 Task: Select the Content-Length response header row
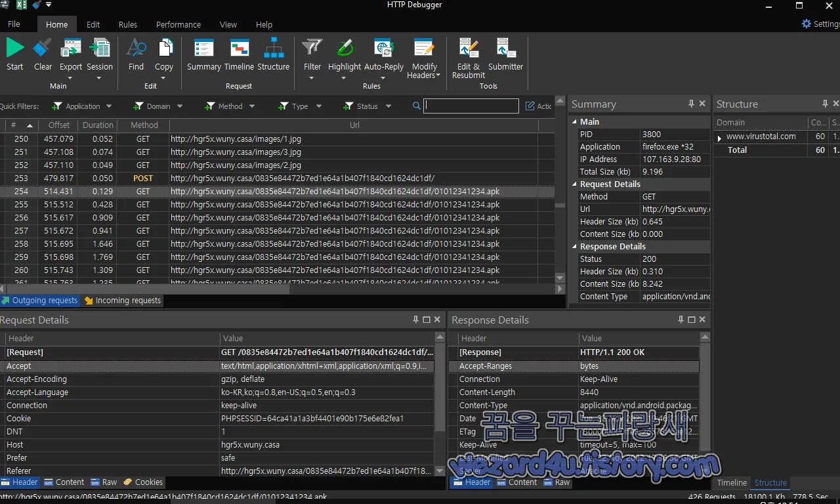tap(574, 392)
